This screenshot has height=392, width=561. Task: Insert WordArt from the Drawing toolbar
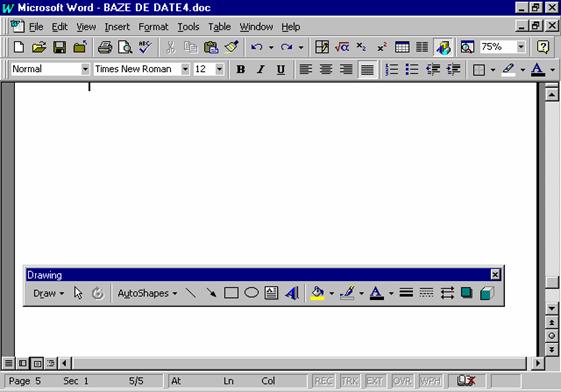point(292,293)
